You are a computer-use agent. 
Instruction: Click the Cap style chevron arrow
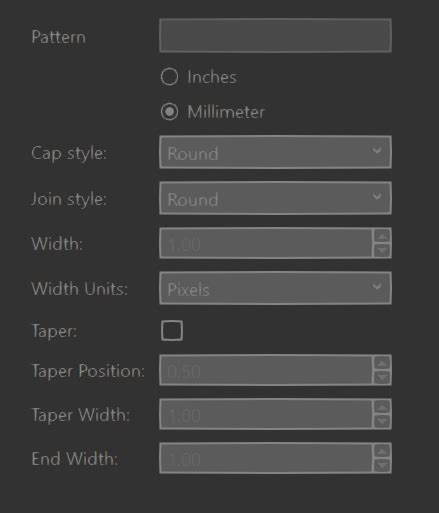377,151
